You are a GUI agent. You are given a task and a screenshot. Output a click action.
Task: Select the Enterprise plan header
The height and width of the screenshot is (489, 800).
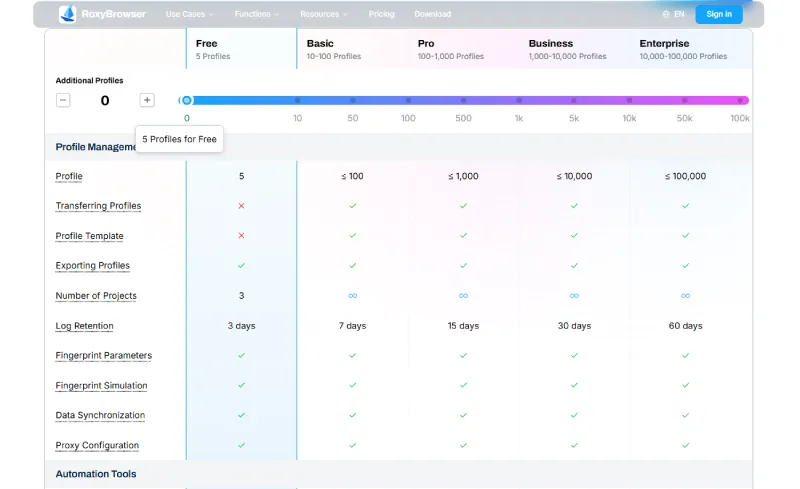686,49
